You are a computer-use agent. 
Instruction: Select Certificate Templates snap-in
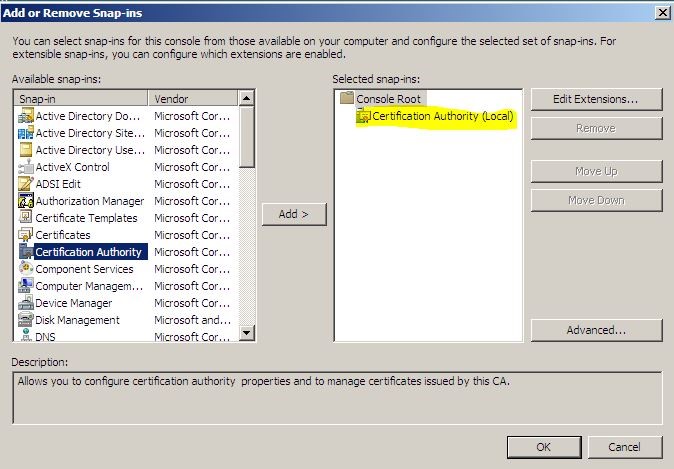pos(86,218)
